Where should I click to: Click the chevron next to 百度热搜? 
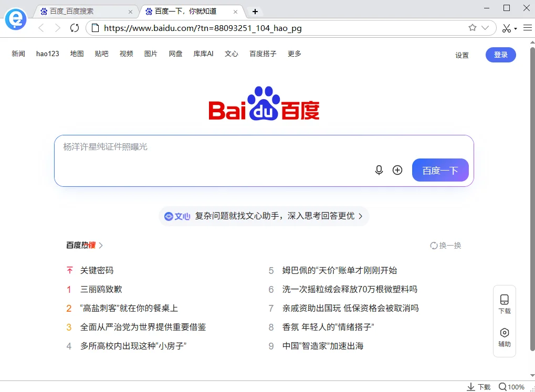tap(101, 245)
